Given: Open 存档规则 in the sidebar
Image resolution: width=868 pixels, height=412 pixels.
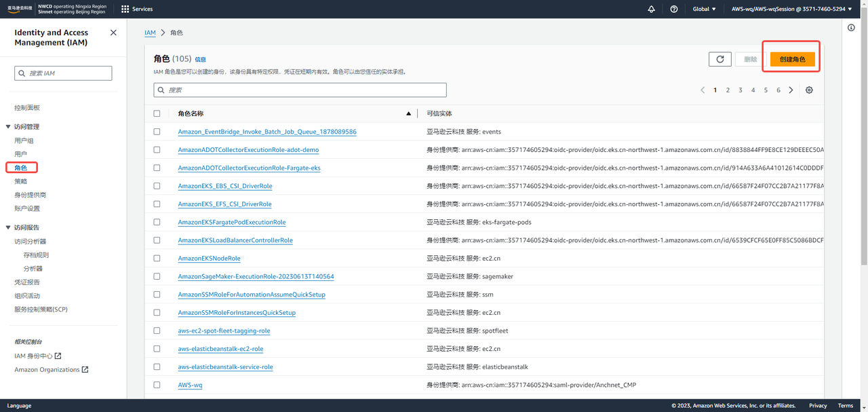Looking at the screenshot, I should coord(36,255).
